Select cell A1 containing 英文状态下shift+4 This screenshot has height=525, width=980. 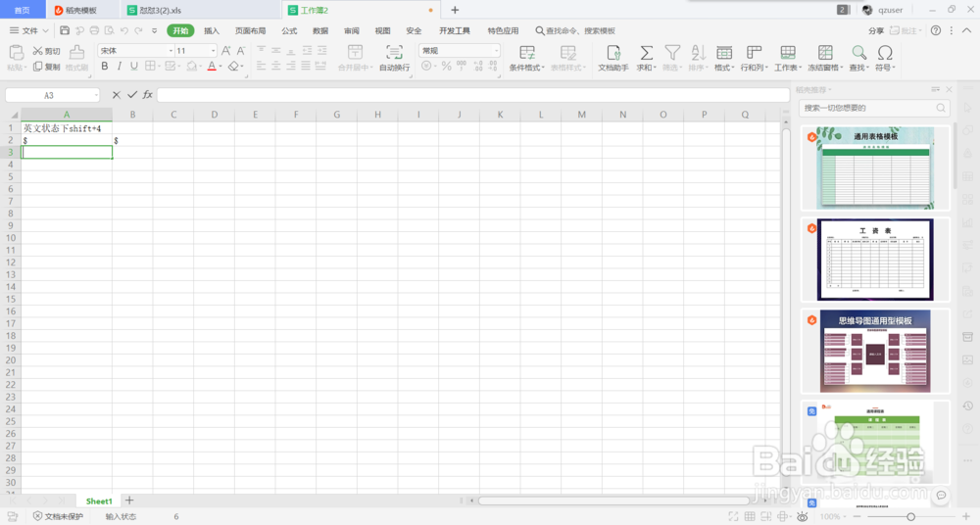[x=67, y=128]
